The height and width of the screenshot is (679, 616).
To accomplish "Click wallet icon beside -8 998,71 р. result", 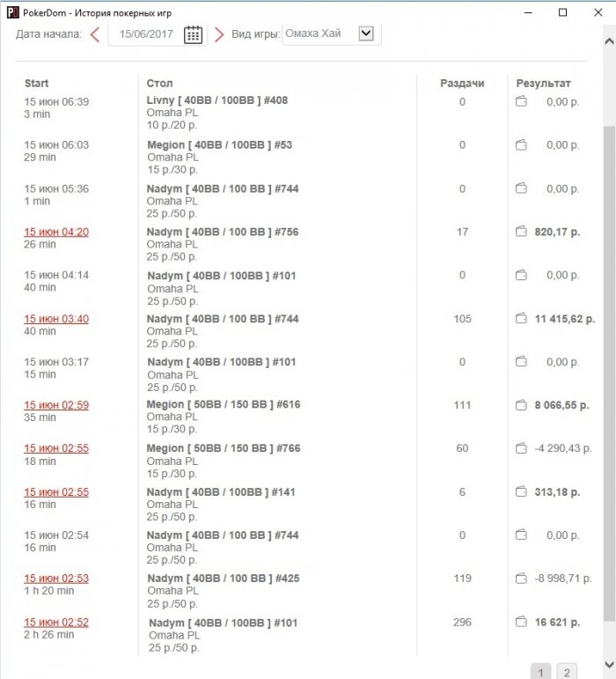I will tap(521, 578).
